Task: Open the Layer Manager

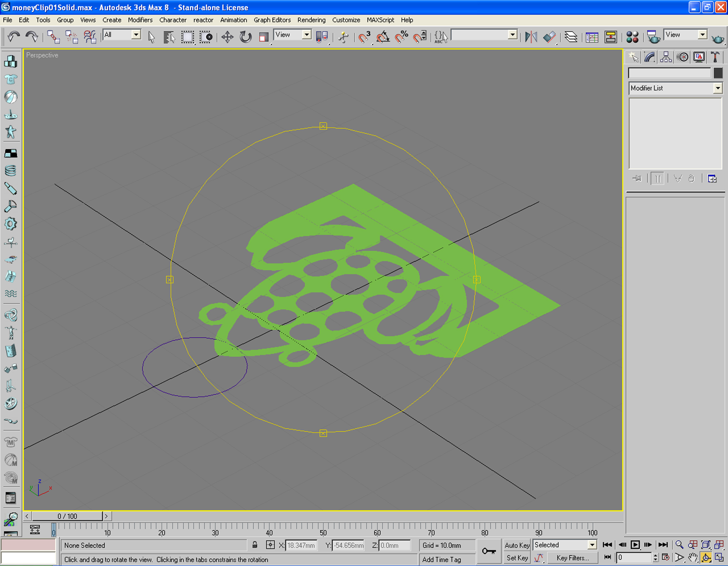Action: tap(571, 37)
